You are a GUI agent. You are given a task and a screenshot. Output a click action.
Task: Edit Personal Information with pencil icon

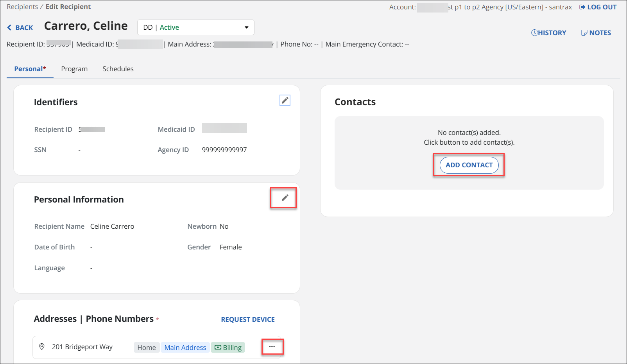pyautogui.click(x=285, y=198)
